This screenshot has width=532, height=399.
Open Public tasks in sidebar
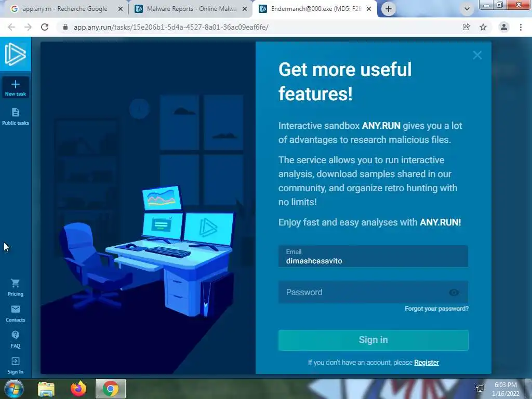15,116
